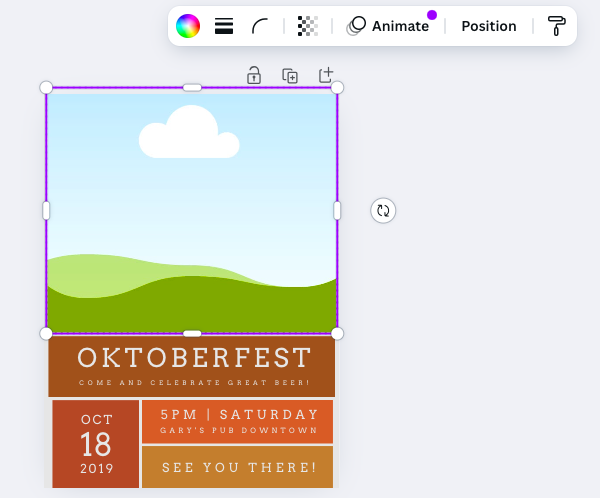Click the top-left corner resize handle
The width and height of the screenshot is (600, 498).
46,88
